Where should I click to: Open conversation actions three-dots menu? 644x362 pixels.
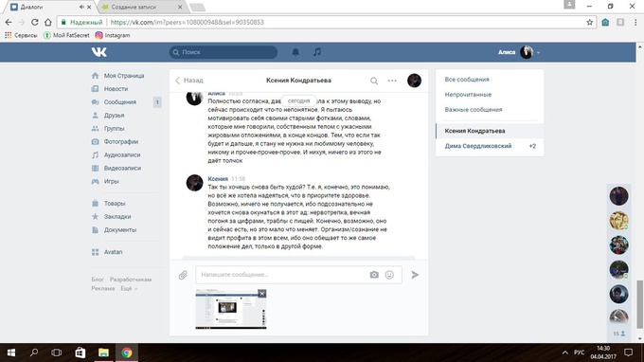(392, 81)
